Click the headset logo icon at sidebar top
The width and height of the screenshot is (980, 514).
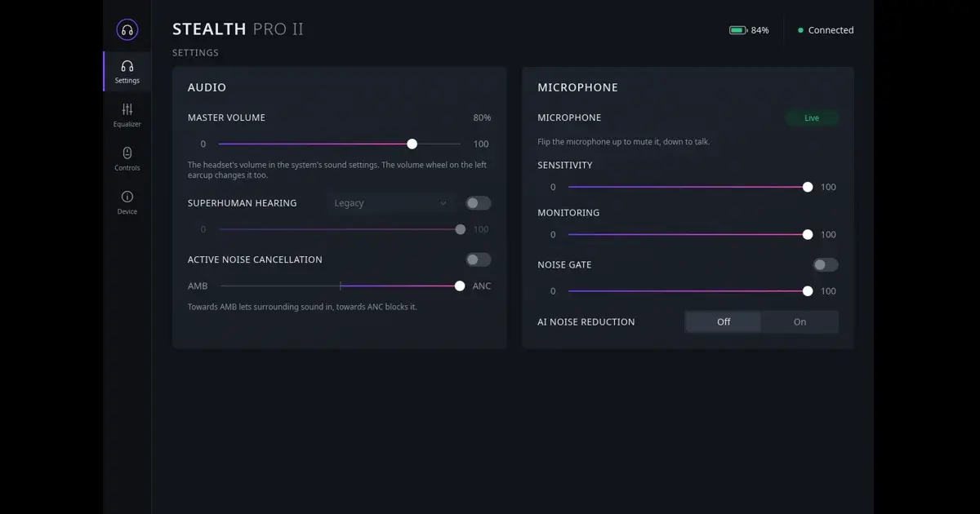pyautogui.click(x=127, y=30)
